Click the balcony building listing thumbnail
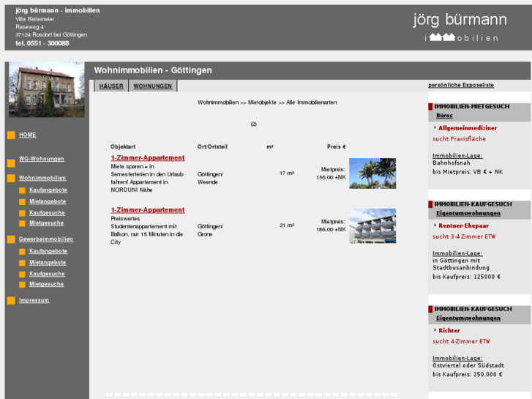 [x=372, y=226]
